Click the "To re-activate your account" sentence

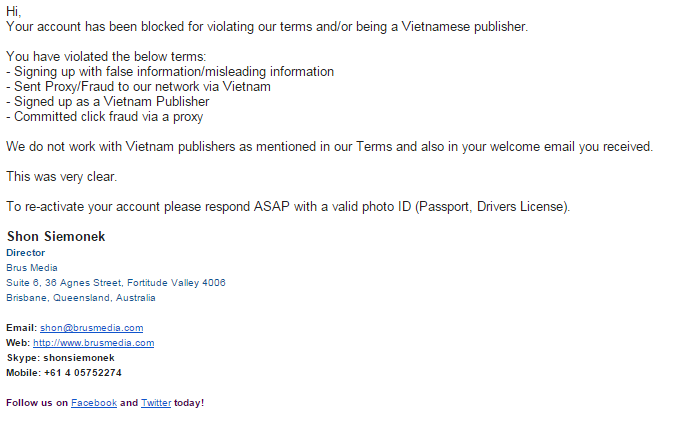tap(288, 206)
